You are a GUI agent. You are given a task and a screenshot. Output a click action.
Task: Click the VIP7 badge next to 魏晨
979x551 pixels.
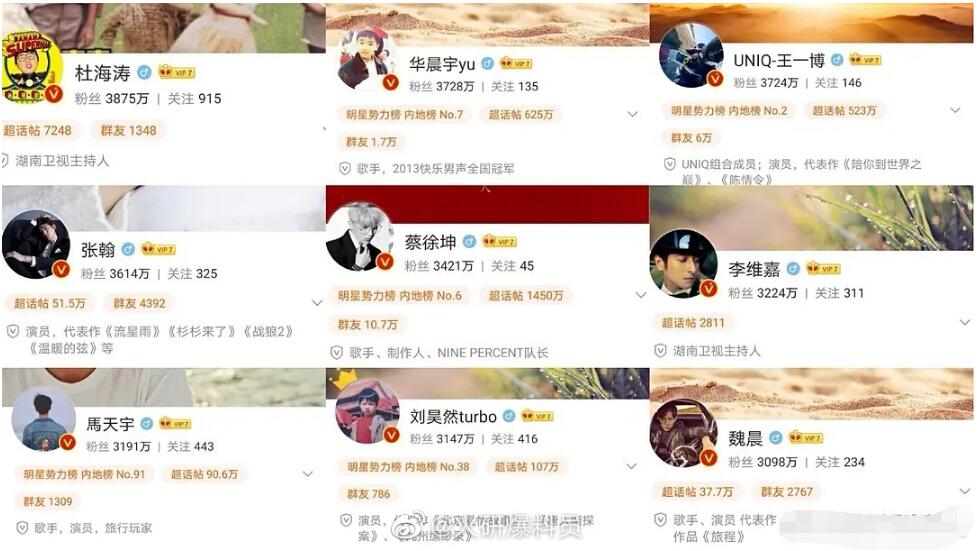click(x=806, y=437)
